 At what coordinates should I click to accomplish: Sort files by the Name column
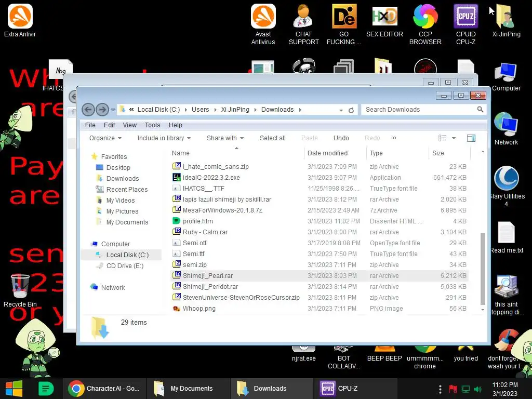click(x=236, y=153)
